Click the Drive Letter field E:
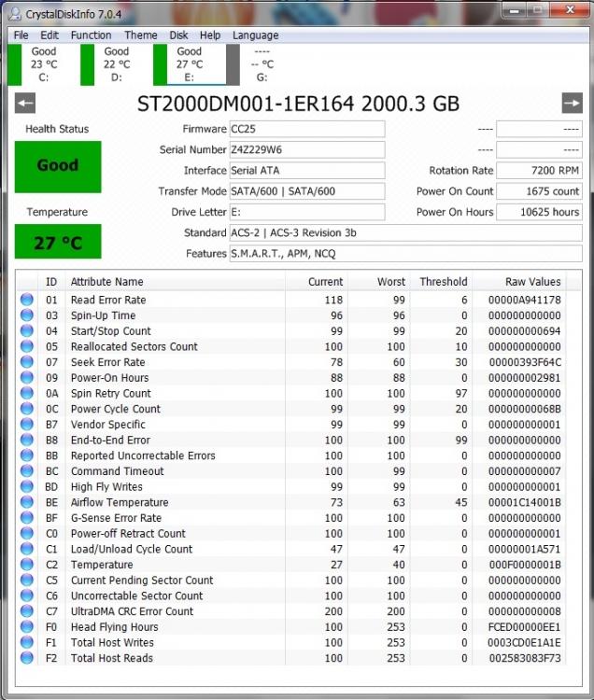The height and width of the screenshot is (700, 594). coord(307,212)
